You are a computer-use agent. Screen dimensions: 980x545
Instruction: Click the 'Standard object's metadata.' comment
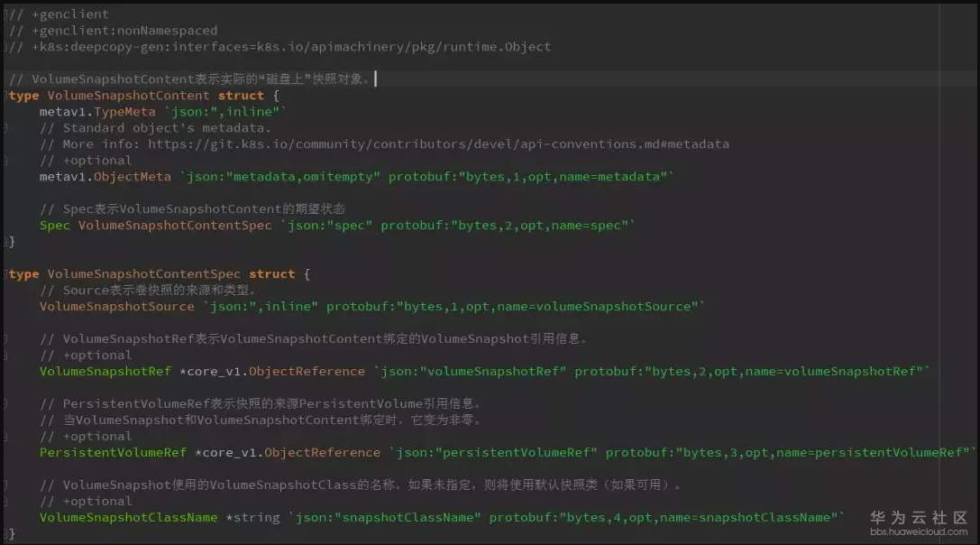(156, 127)
